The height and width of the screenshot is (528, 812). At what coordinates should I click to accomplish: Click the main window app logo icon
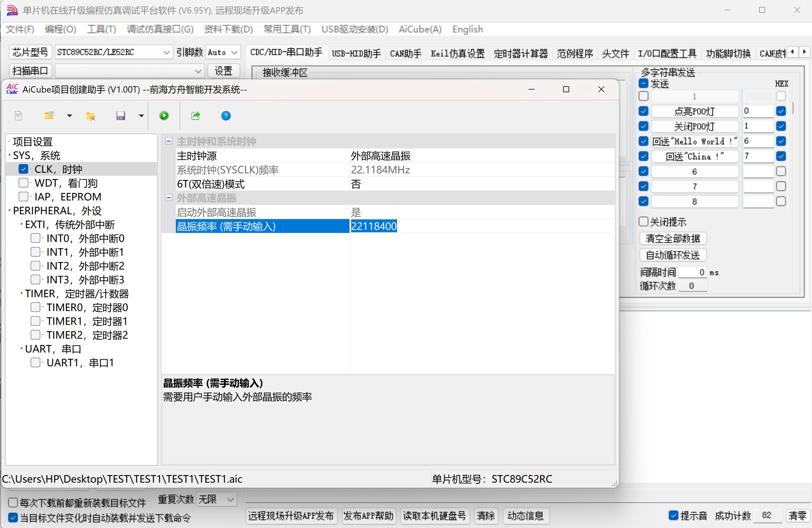(12, 10)
